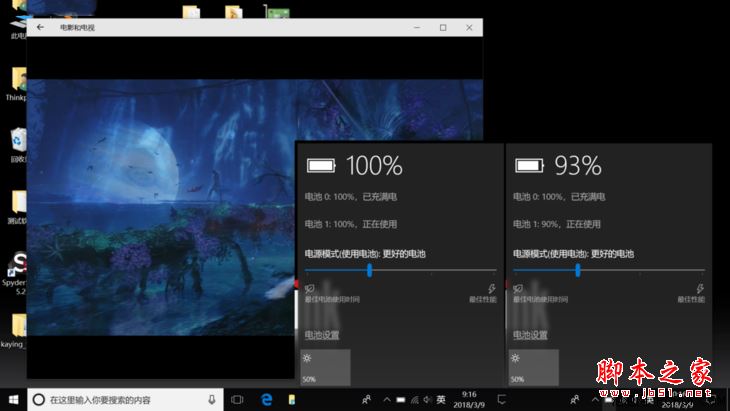Click power mode label in 100% panel
730x411 pixels.
[365, 254]
